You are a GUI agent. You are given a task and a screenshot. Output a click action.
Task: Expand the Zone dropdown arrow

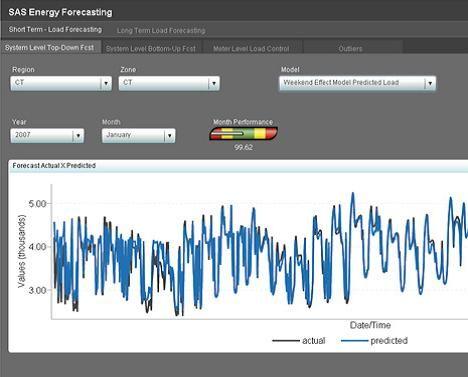214,83
